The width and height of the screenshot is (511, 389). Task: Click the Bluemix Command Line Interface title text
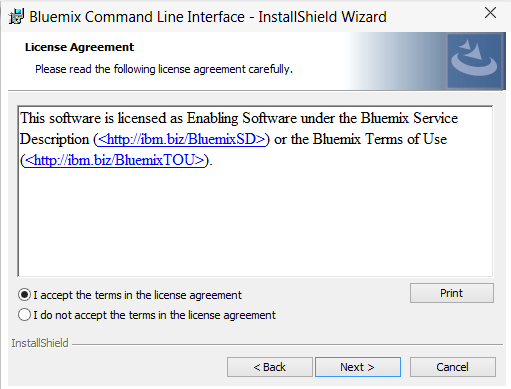[208, 17]
